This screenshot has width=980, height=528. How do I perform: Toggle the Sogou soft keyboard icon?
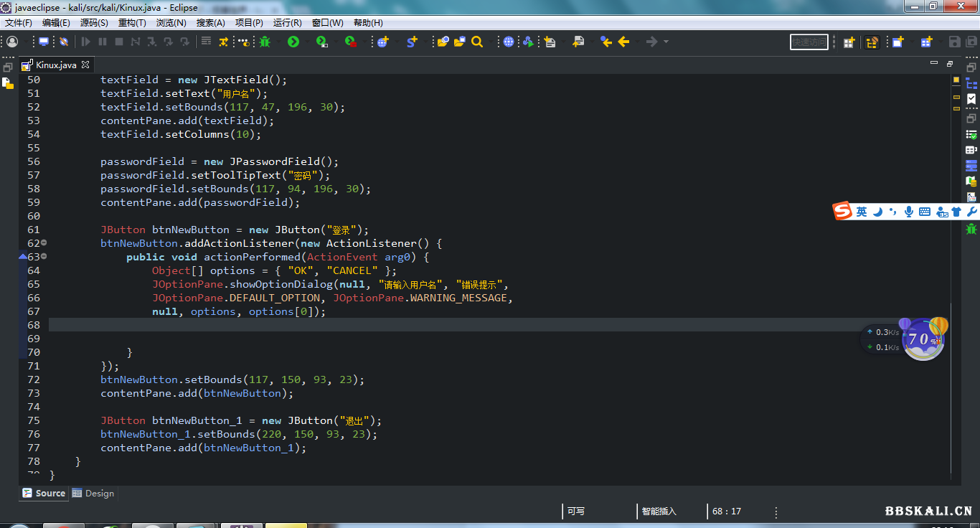925,212
